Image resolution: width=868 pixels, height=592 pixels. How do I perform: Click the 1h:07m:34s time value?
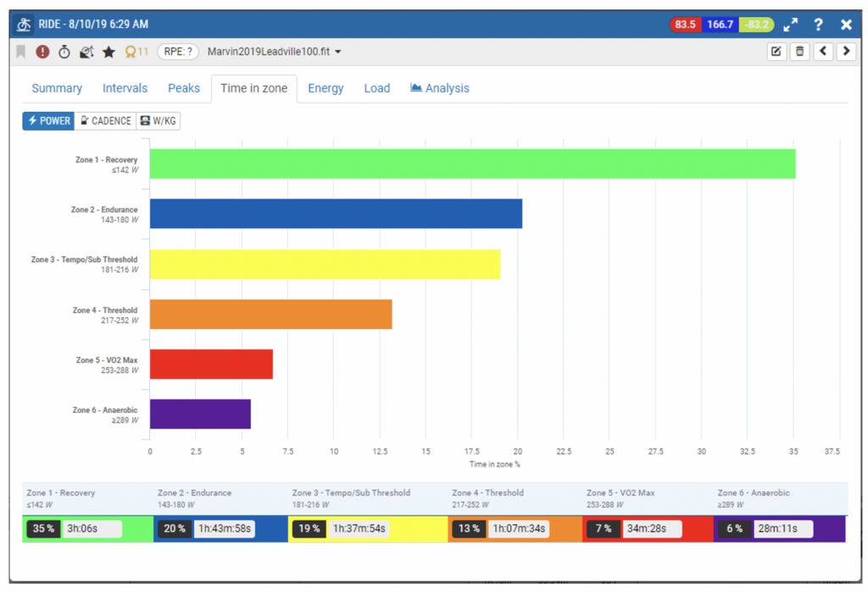coord(520,528)
